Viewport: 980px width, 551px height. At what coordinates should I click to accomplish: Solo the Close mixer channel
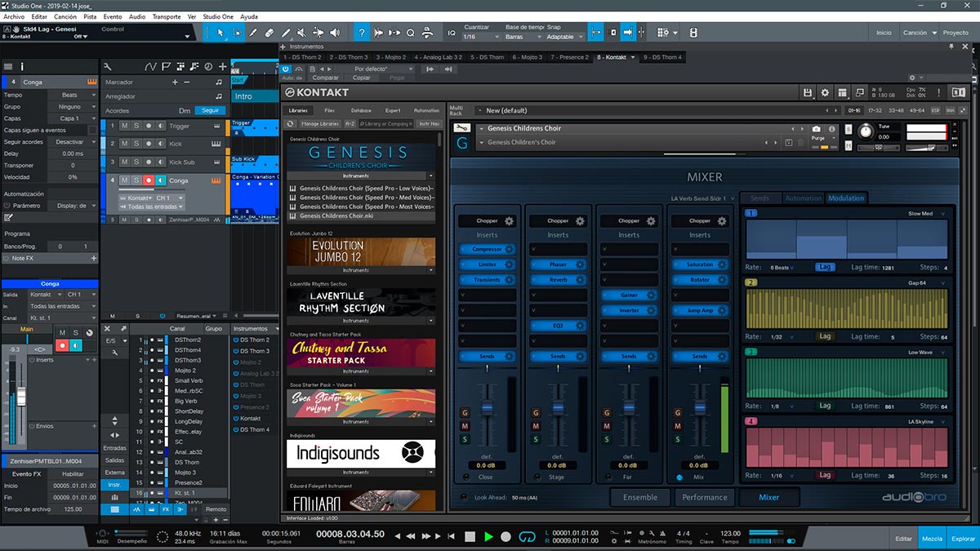coord(465,439)
